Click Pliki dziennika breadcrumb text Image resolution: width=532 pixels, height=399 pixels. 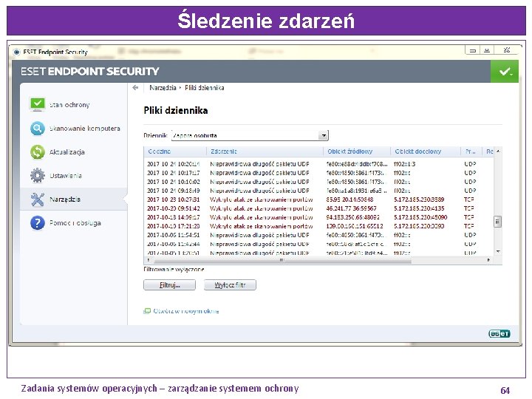[204, 87]
